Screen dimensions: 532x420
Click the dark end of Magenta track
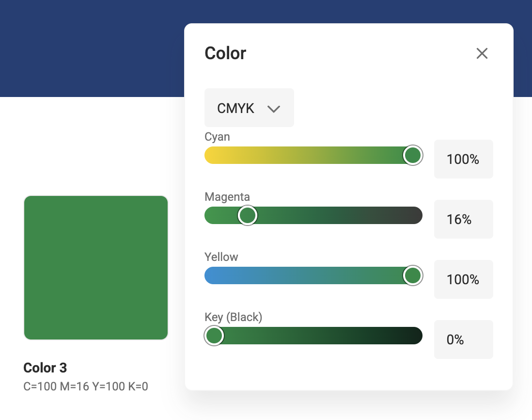click(x=416, y=215)
